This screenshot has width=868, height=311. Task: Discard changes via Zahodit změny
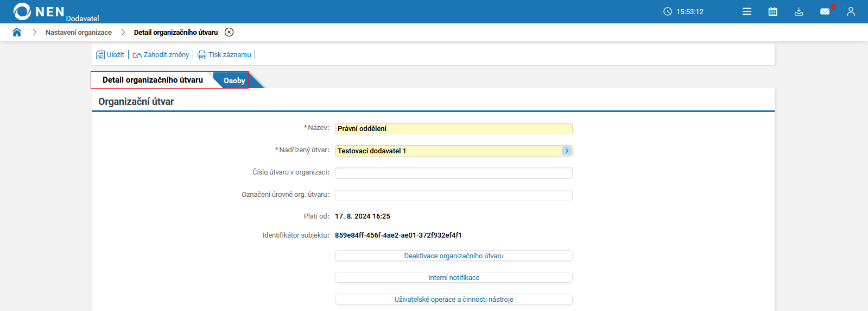pyautogui.click(x=161, y=55)
